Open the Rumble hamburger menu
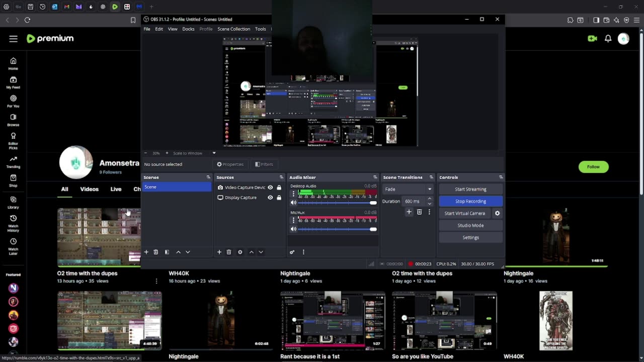 click(14, 39)
